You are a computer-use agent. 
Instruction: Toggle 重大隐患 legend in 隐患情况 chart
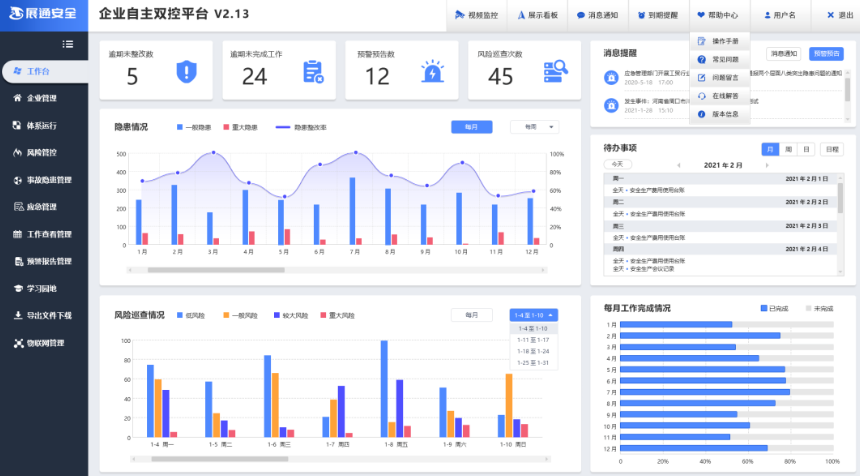240,127
